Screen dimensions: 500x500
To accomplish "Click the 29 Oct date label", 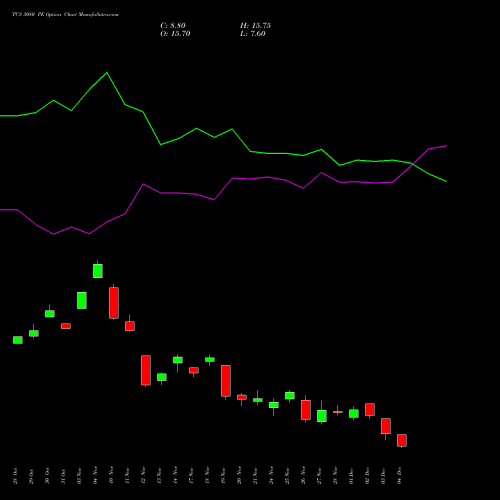I will coord(31,476).
